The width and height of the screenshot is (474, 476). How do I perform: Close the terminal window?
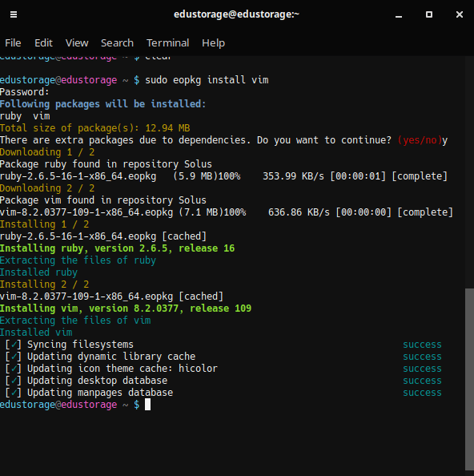460,14
